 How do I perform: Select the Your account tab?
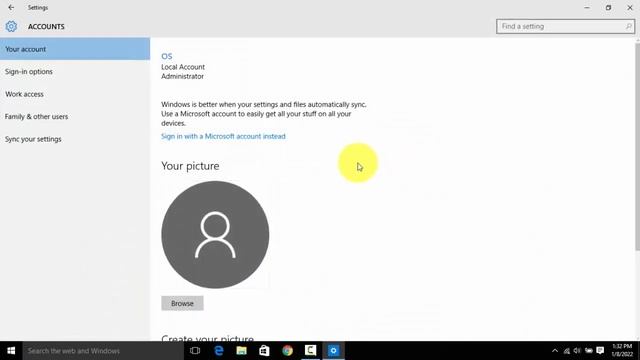click(x=75, y=49)
